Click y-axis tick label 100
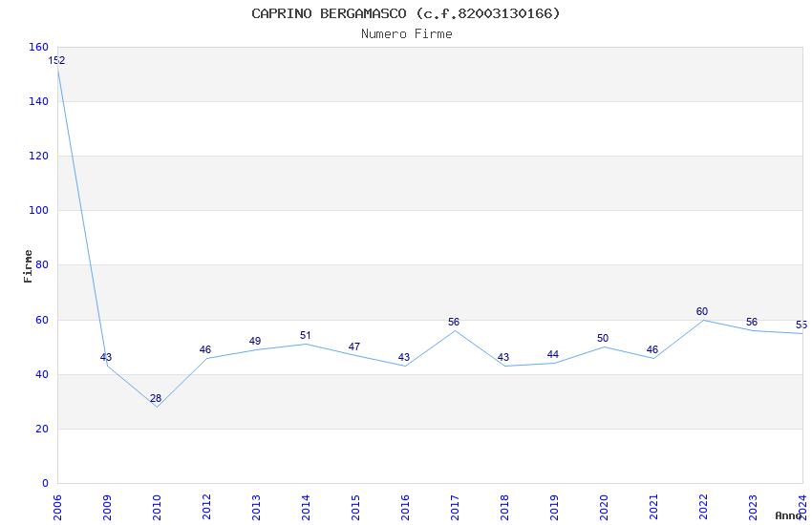This screenshot has width=812, height=525. pos(39,211)
